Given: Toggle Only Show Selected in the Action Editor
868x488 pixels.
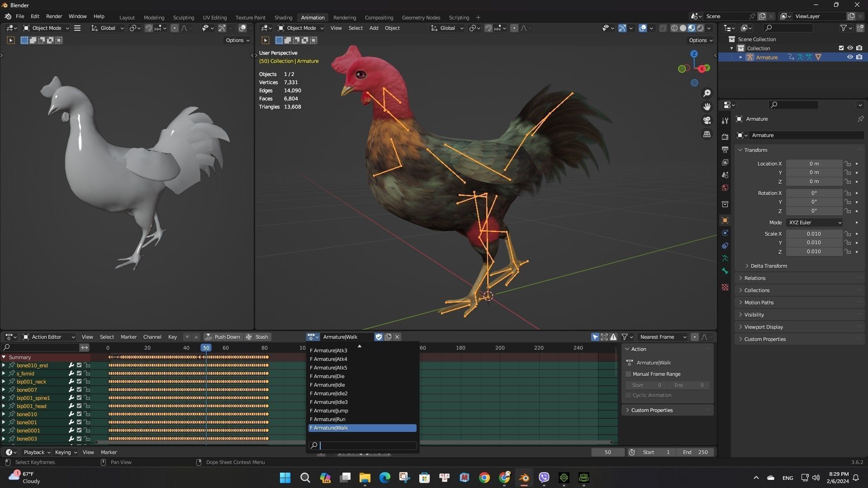Looking at the screenshot, I should [595, 337].
